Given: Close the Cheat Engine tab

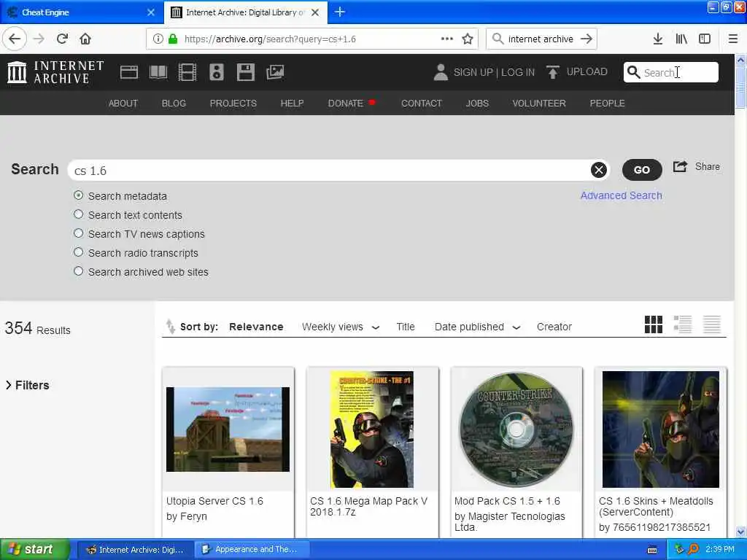Looking at the screenshot, I should 151,12.
